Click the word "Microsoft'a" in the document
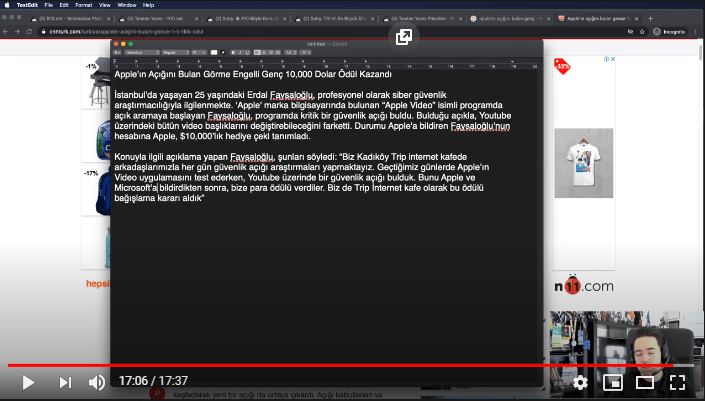 tap(135, 187)
